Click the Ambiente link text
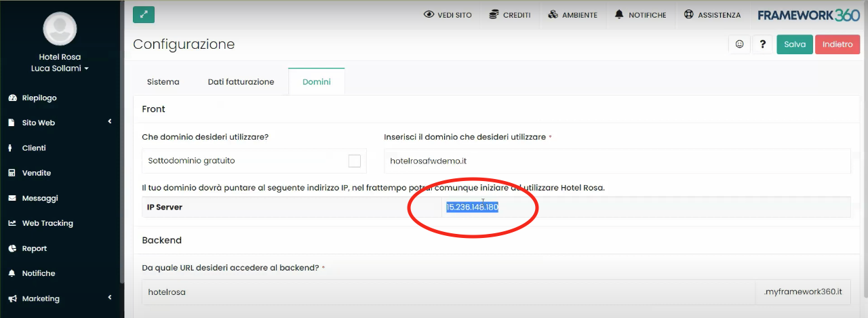Screen dimensions: 868x318 click(x=580, y=15)
